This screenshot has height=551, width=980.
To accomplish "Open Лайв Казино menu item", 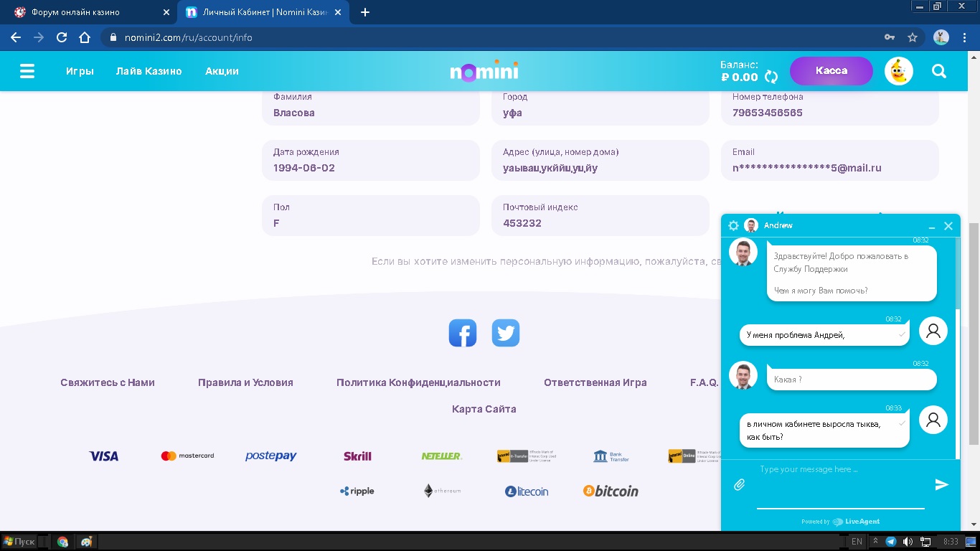I will tap(149, 71).
